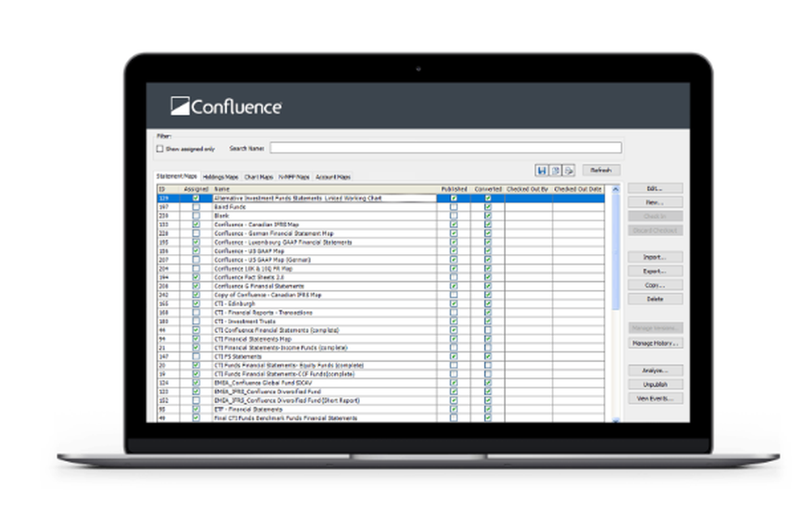Sort by the Published column header
Screen dimensions: 812x518
click(454, 190)
